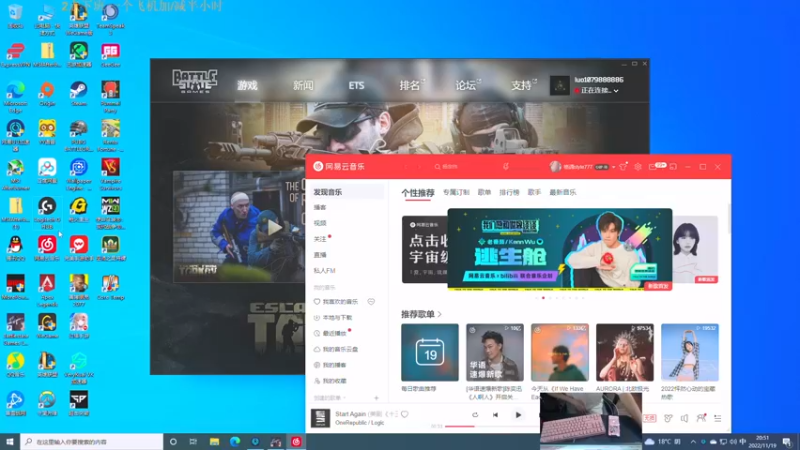The width and height of the screenshot is (800, 450).
Task: Open the Windows Start menu
Action: pos(10,442)
